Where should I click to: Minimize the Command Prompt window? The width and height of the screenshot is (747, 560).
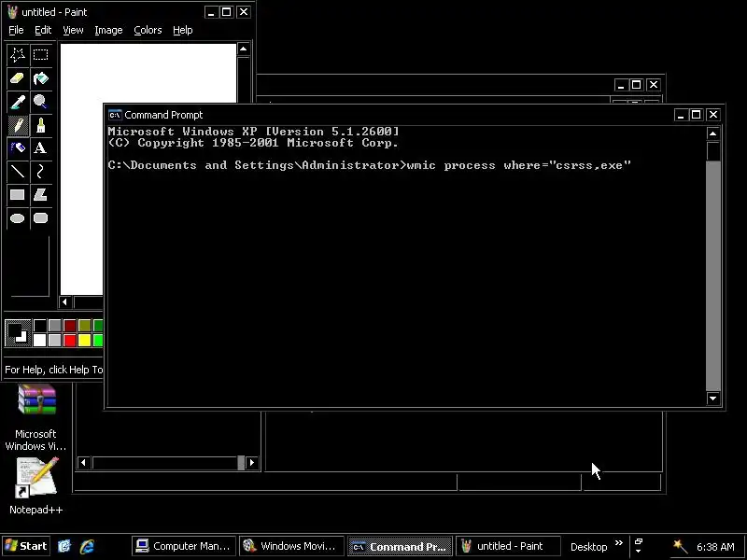tap(681, 115)
